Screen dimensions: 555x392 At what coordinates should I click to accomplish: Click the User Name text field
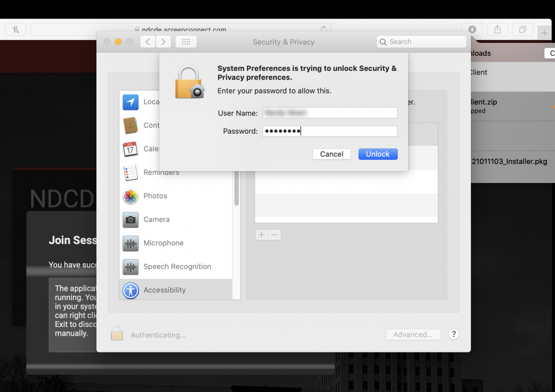click(x=330, y=113)
